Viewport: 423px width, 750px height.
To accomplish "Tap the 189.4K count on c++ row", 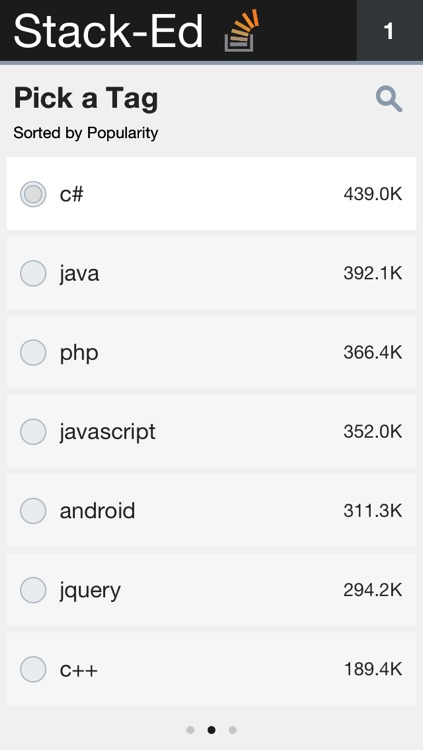I will [373, 670].
